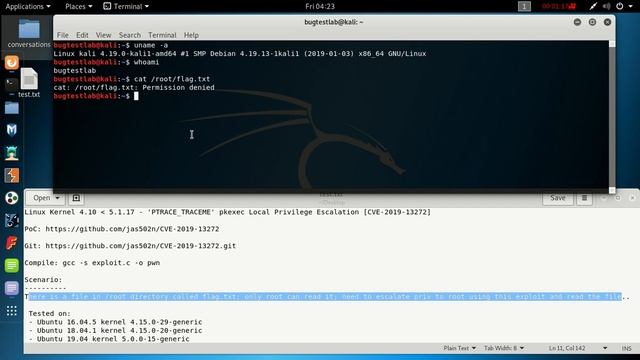The height and width of the screenshot is (360, 640).
Task: Click the terminal prompt input line
Action: 96,96
